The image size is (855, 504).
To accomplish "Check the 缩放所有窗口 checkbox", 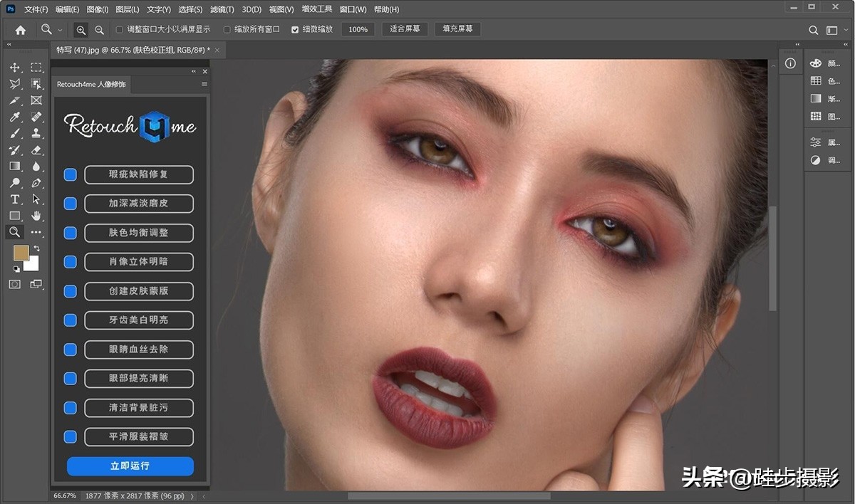I will click(226, 29).
